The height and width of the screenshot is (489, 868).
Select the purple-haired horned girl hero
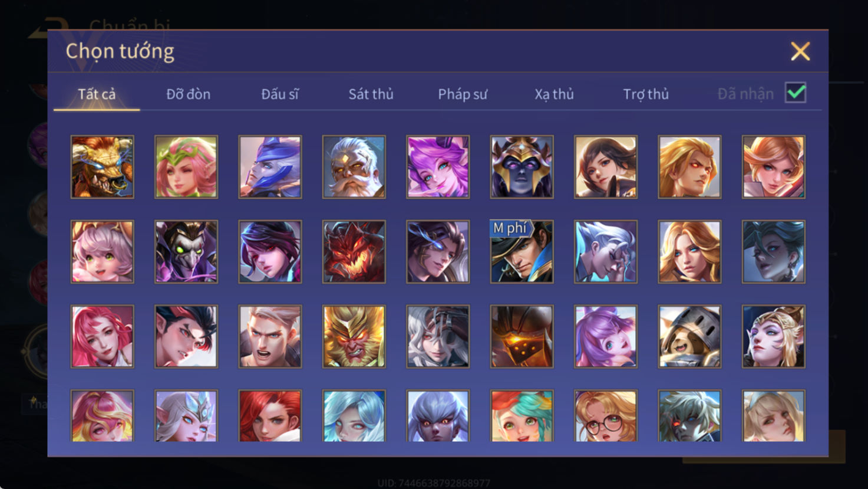438,167
